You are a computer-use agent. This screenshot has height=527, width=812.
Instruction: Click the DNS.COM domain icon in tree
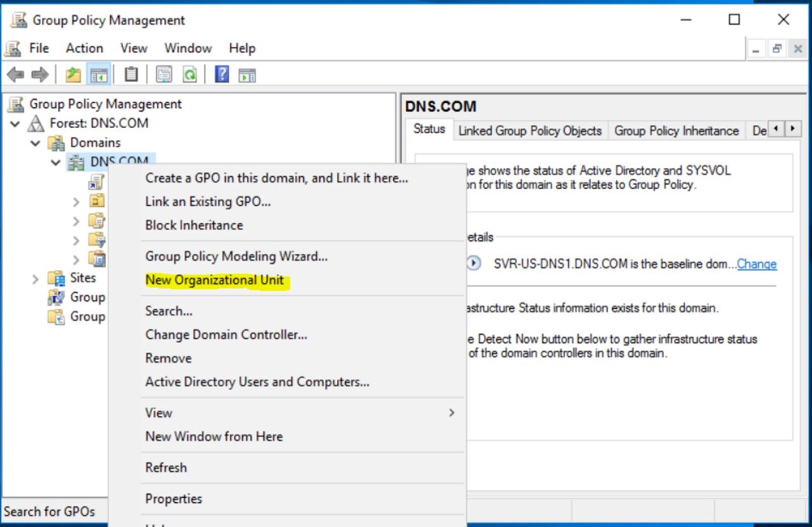pyautogui.click(x=76, y=162)
